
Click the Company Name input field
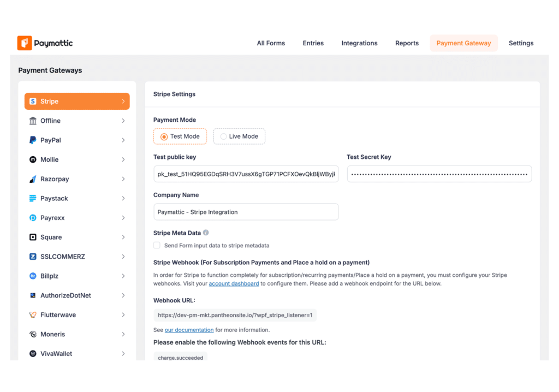pyautogui.click(x=246, y=212)
